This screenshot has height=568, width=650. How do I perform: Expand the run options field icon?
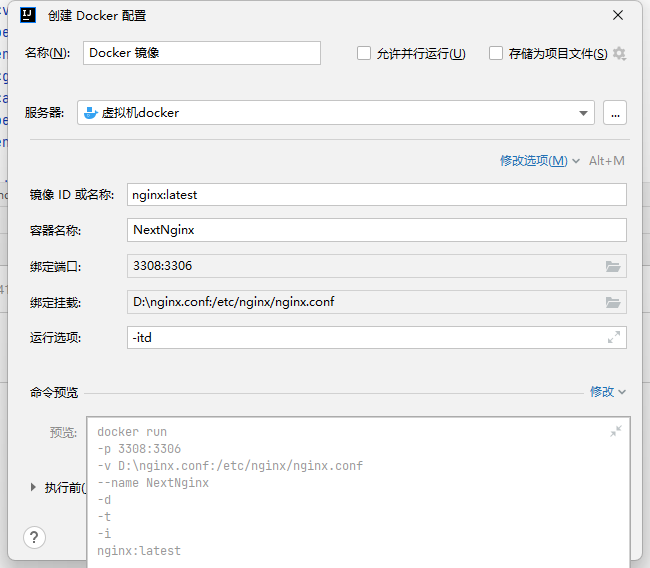[x=614, y=337]
